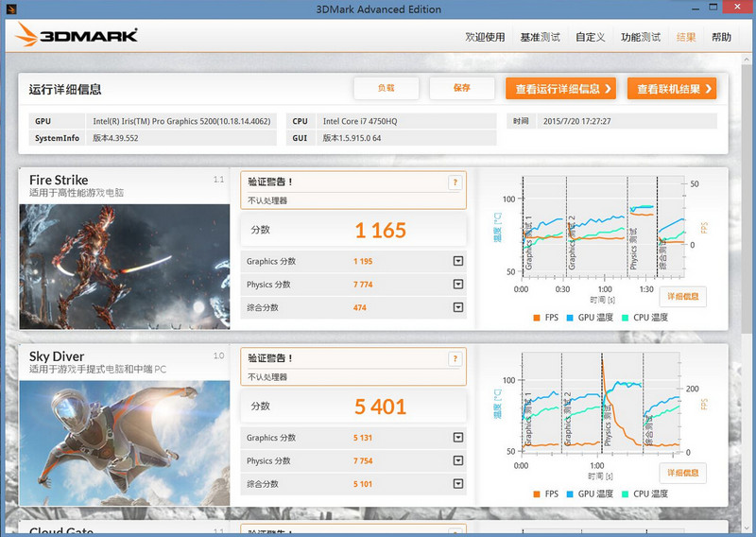
Task: Open the Fire Strike validation warning help icon
Action: [x=455, y=182]
